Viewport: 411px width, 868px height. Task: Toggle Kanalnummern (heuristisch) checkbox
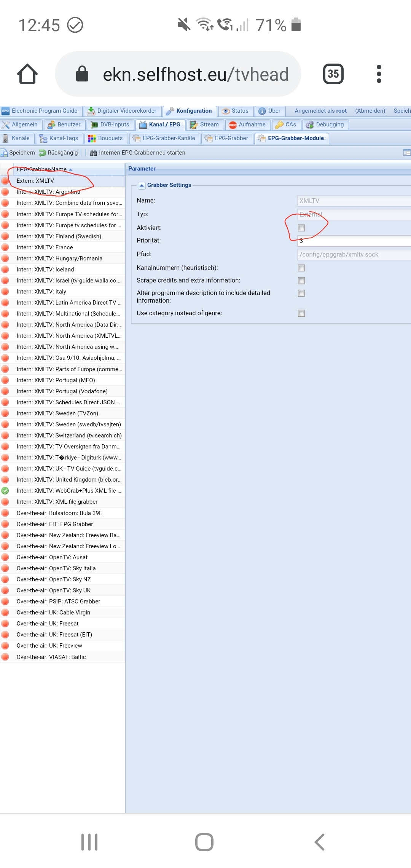click(x=301, y=268)
